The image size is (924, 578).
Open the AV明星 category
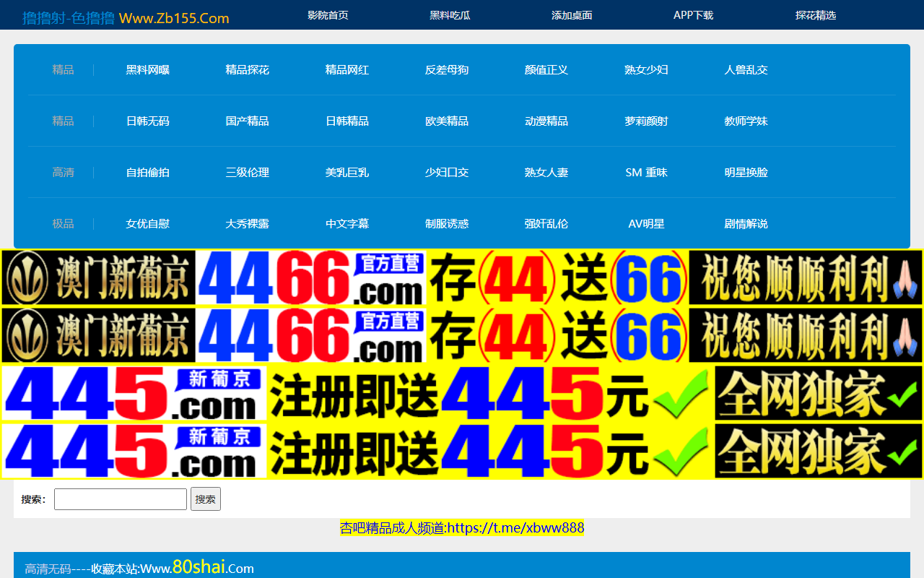(x=646, y=224)
